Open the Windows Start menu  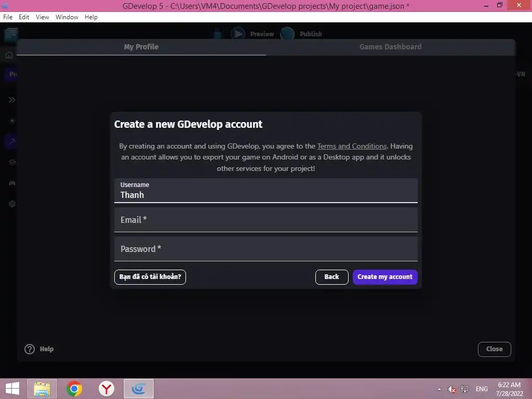click(x=12, y=389)
